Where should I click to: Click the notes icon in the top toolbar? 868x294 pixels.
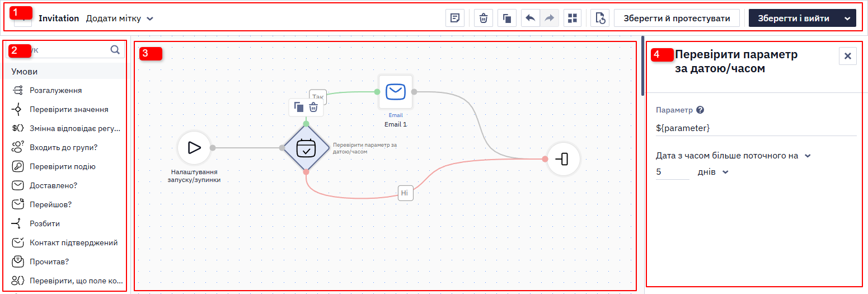(x=456, y=18)
